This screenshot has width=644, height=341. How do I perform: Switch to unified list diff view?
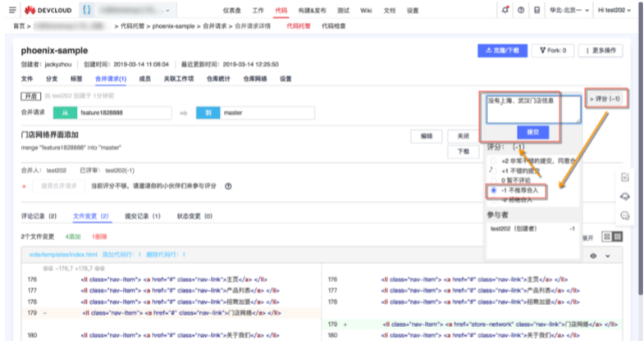point(607,236)
